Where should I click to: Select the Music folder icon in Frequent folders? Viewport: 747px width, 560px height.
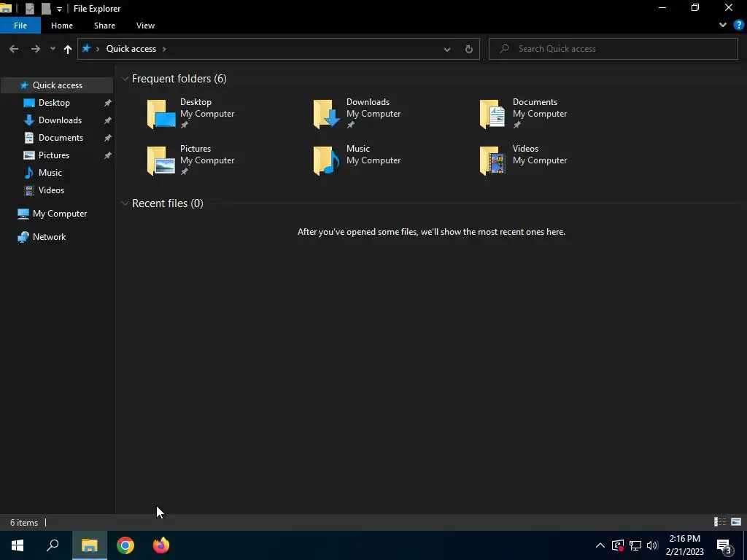point(326,161)
